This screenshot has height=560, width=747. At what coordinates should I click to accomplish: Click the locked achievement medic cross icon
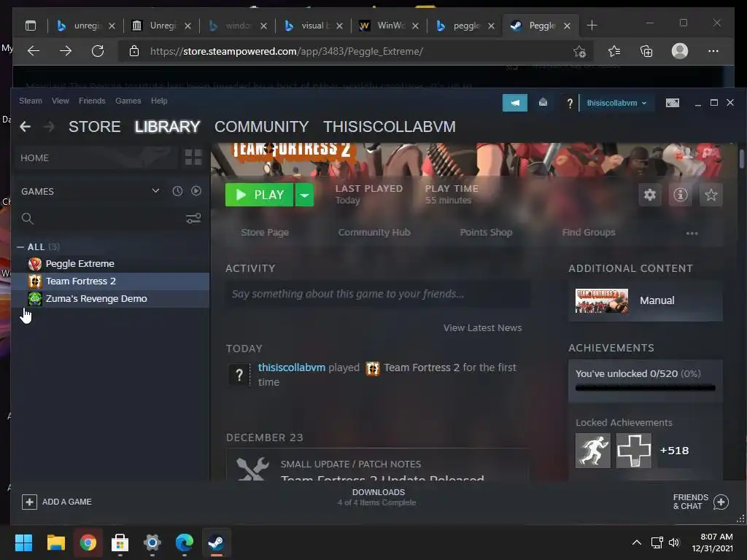[634, 451]
